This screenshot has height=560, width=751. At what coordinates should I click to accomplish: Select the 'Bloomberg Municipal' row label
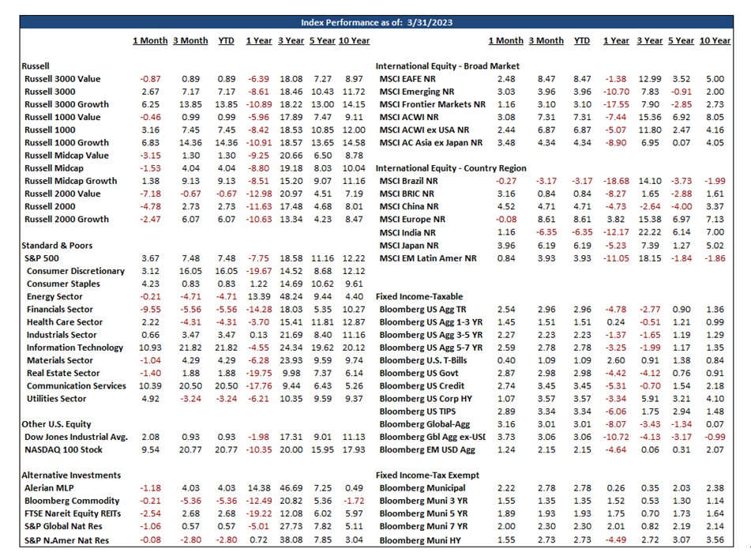[422, 488]
